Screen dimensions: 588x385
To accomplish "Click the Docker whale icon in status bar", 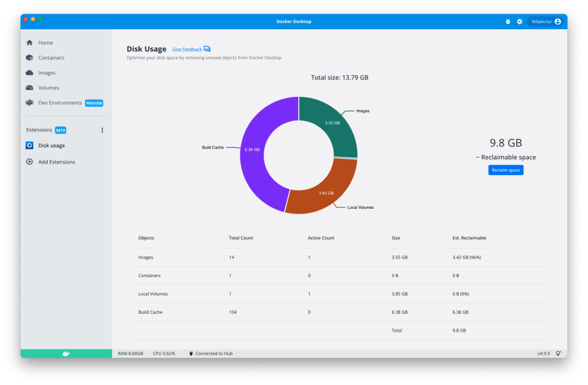I will click(x=66, y=353).
